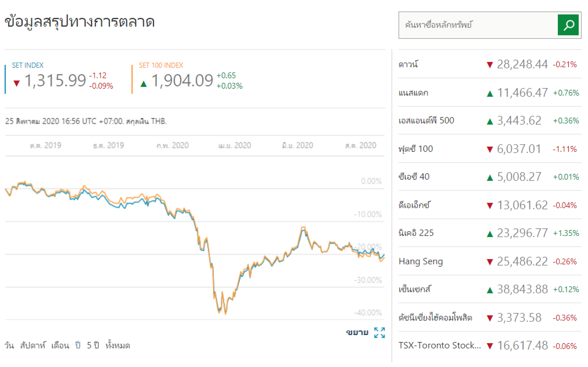Open the SET 100 INDEX label link
Screen dimensions: 588x367
161,66
